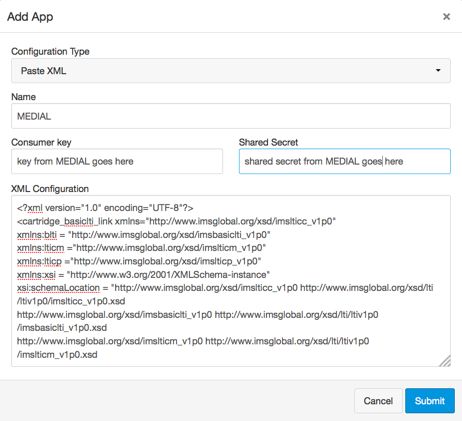Submit the new app configuration
Viewport: 462px width, 421px height.
[430, 401]
